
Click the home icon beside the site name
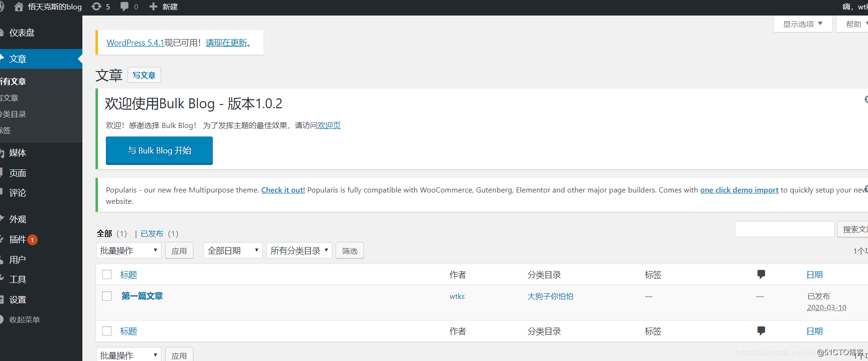[x=19, y=7]
